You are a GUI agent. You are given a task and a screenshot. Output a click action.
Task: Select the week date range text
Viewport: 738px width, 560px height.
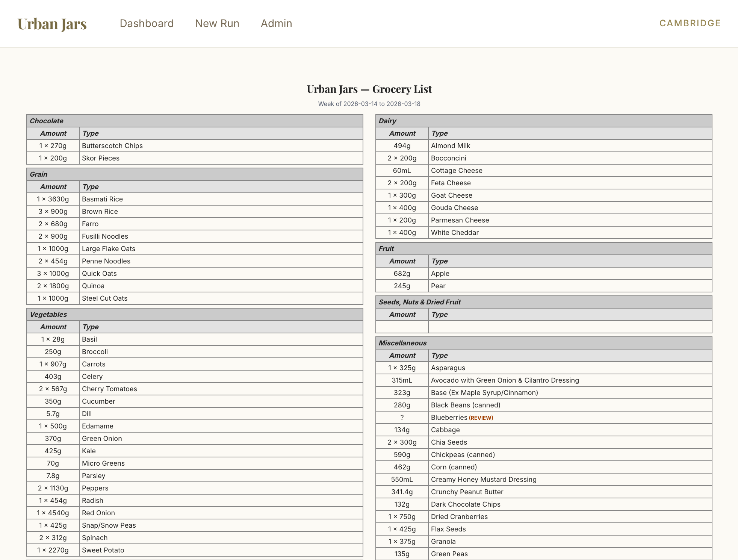(x=369, y=104)
